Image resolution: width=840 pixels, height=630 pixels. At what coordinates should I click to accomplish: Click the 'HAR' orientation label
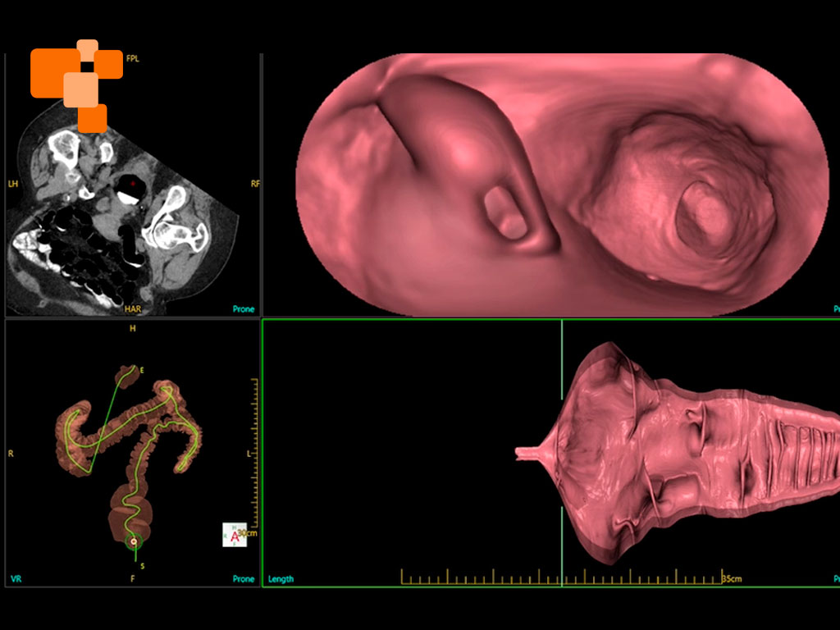point(134,309)
